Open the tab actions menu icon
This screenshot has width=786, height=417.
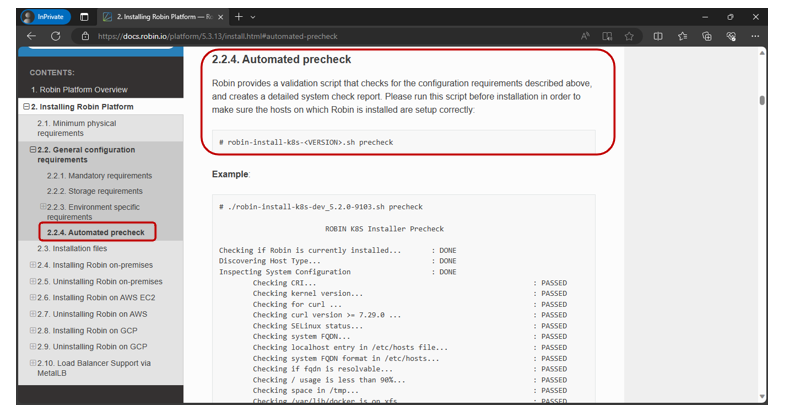[84, 17]
